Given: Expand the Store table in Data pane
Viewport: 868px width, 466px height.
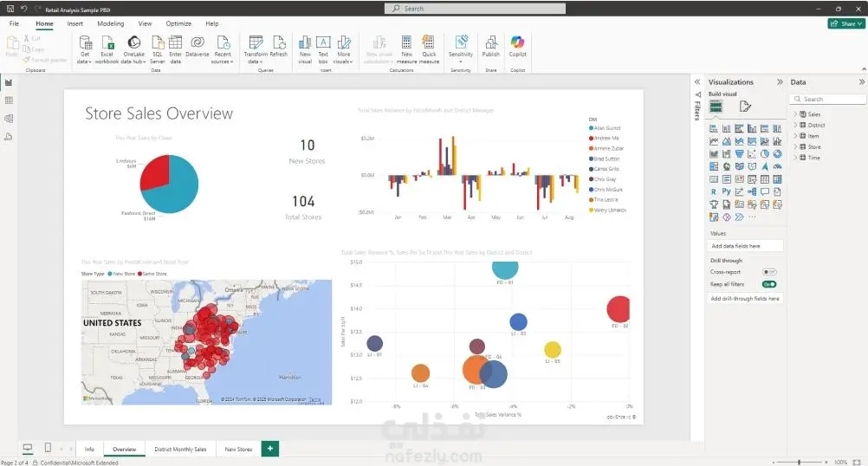Looking at the screenshot, I should pos(795,146).
